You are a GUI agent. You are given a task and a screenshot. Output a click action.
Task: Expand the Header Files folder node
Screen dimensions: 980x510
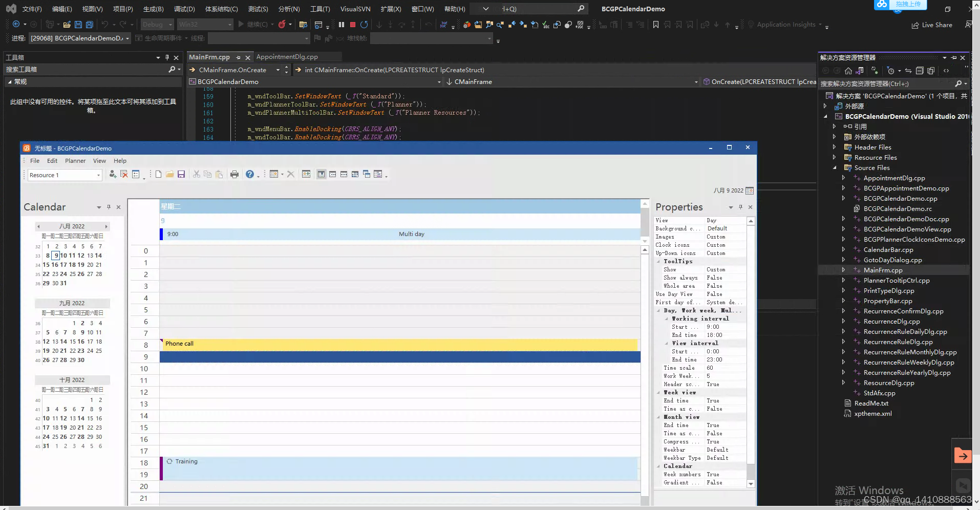pos(835,147)
